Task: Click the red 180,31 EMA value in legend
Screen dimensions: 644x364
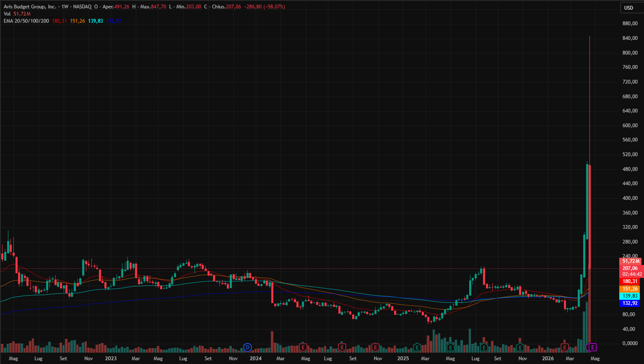Action: pyautogui.click(x=60, y=21)
